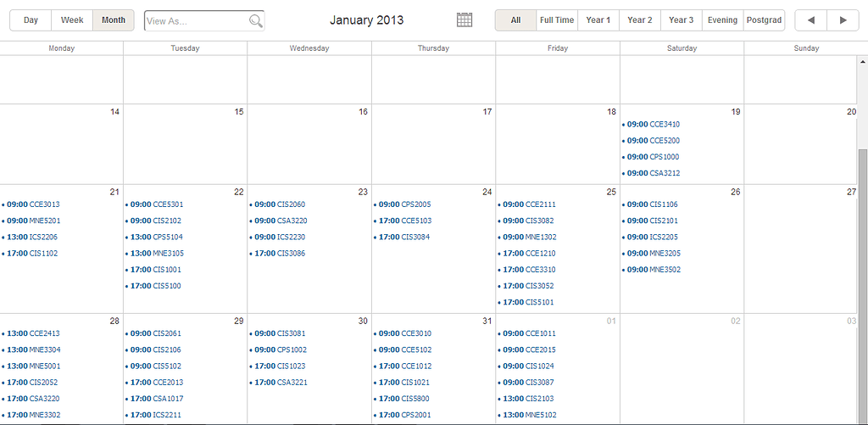Go to previous month arrow
Image resolution: width=868 pixels, height=425 pixels.
click(811, 20)
